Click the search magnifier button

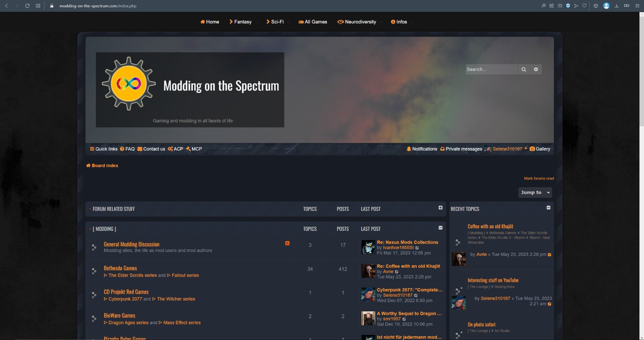coord(523,69)
